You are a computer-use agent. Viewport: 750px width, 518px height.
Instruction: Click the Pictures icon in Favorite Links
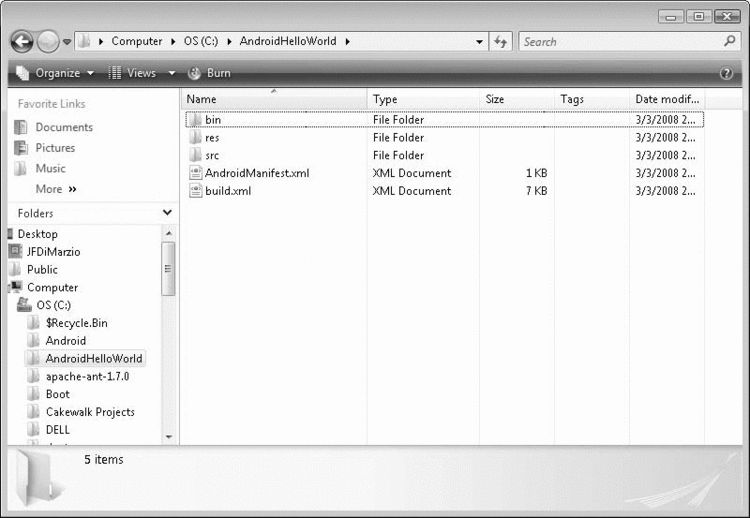click(21, 148)
